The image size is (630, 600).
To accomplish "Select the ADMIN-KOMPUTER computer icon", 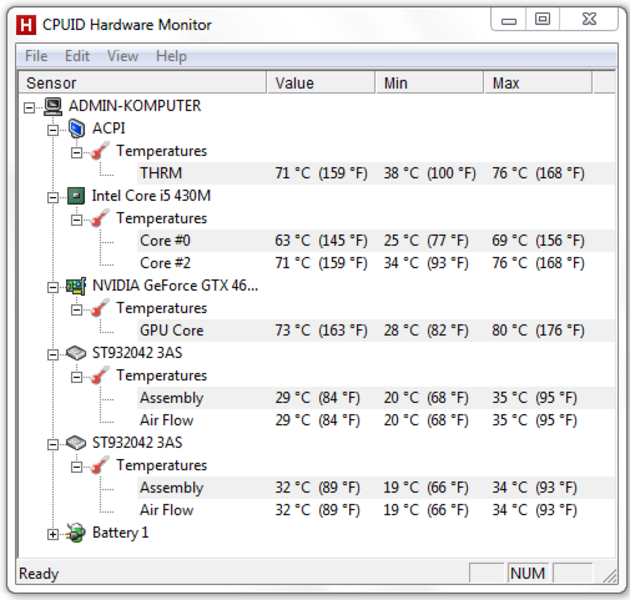I will click(53, 107).
